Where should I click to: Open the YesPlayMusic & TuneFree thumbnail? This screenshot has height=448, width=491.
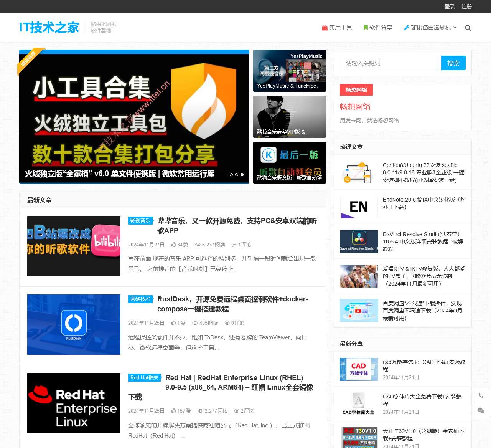point(290,71)
